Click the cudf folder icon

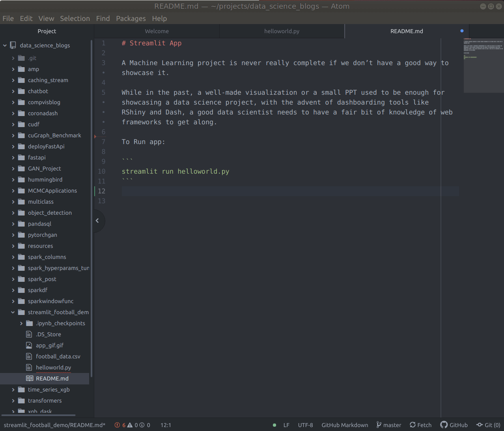[21, 124]
